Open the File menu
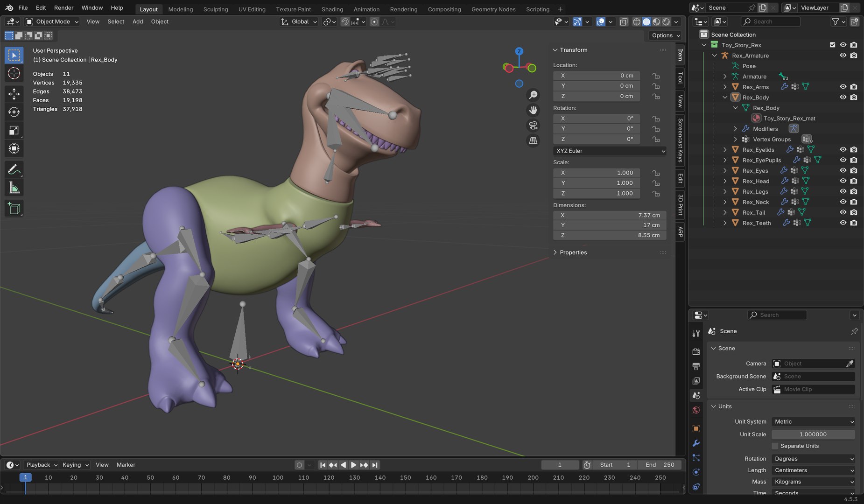864x504 pixels. click(x=23, y=7)
